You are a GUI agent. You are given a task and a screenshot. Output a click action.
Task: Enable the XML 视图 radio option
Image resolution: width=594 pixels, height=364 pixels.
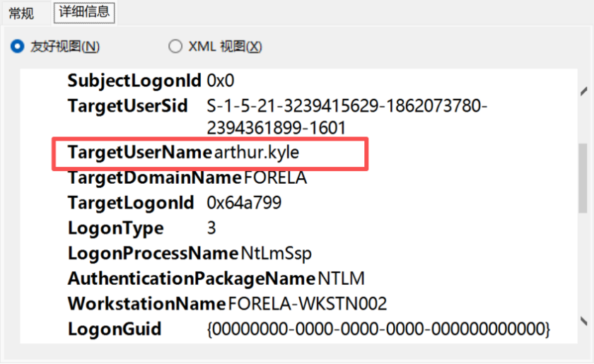click(175, 47)
